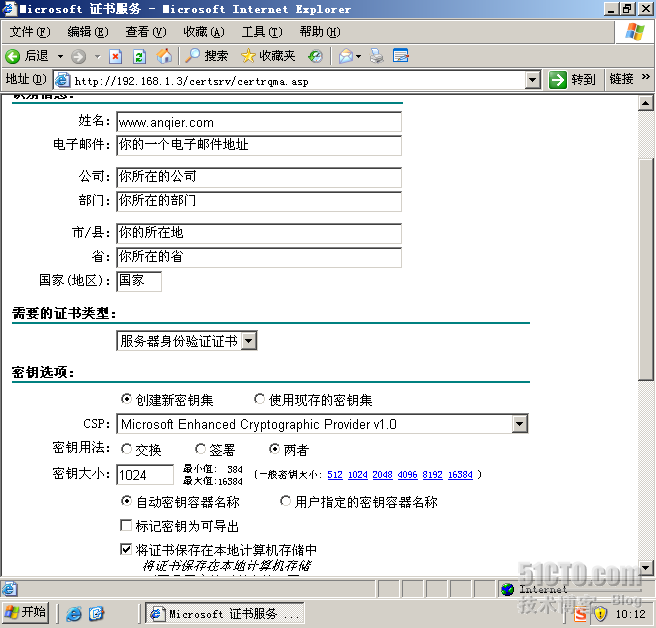Open the 查看(V) menu
Viewport: 656px width, 628px height.
[x=146, y=32]
